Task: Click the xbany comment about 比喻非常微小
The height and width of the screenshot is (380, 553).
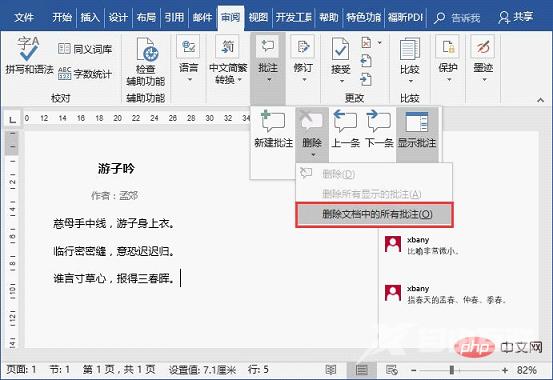Action: [x=422, y=245]
